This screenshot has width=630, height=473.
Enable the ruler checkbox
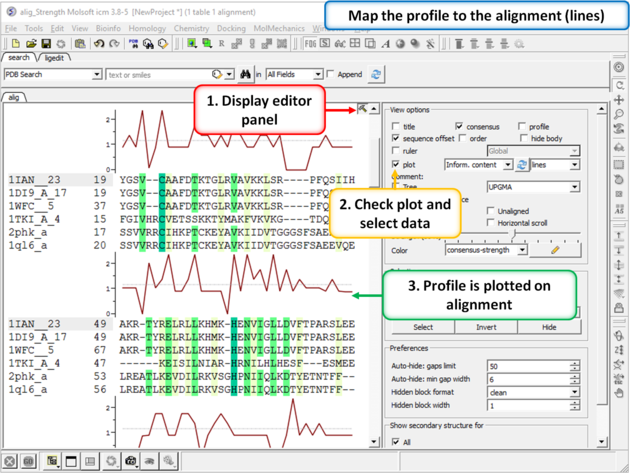tap(397, 152)
